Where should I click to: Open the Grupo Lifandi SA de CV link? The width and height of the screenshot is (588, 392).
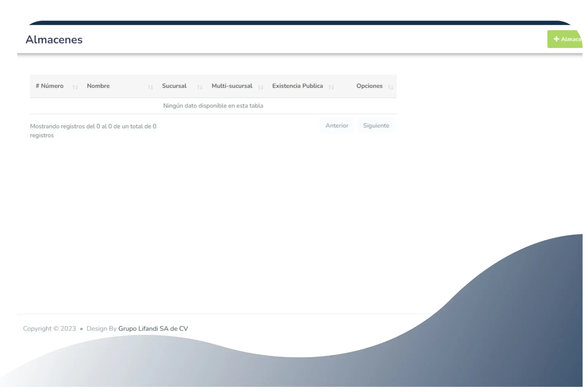[x=153, y=329]
